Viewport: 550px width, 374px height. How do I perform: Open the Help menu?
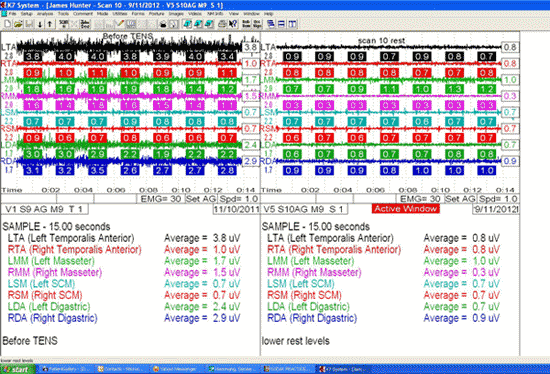(x=269, y=14)
